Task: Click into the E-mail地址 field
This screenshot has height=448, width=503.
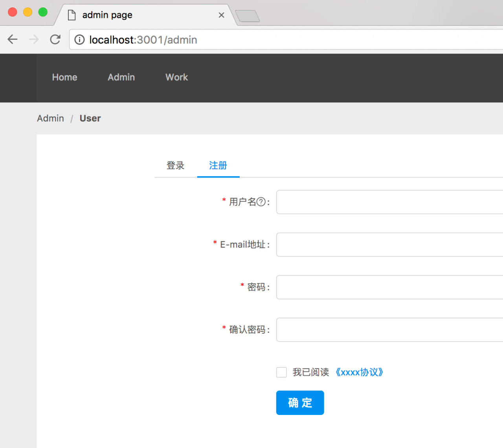Action: (x=389, y=244)
